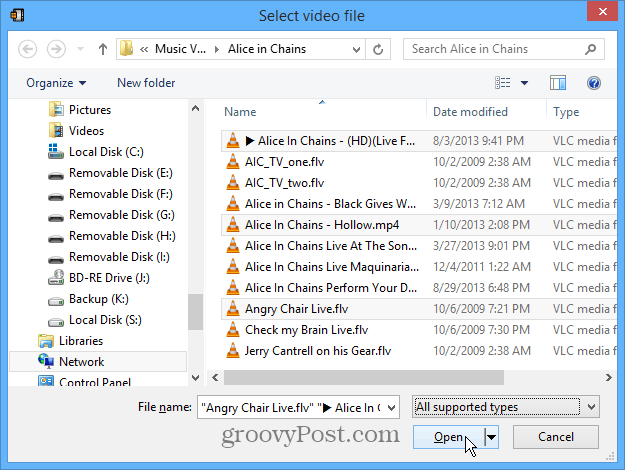Image resolution: width=625 pixels, height=470 pixels.
Task: Select Pictures in the navigation pane
Action: click(90, 110)
